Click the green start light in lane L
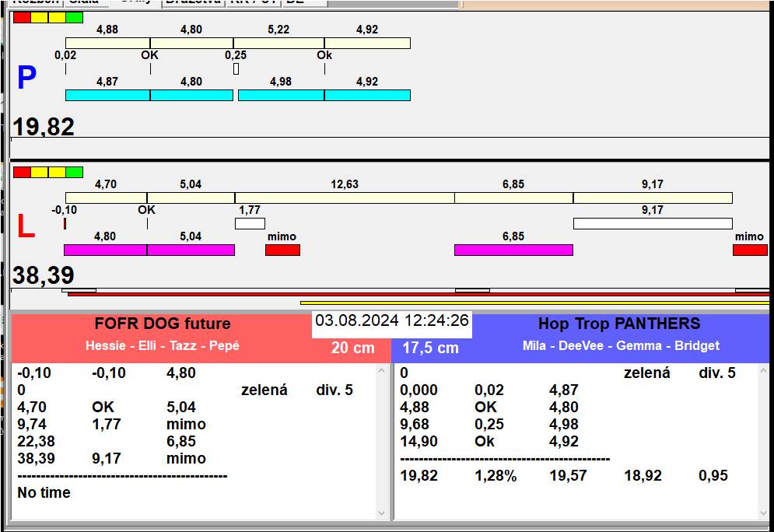This screenshot has height=532, width=774. coord(75,172)
